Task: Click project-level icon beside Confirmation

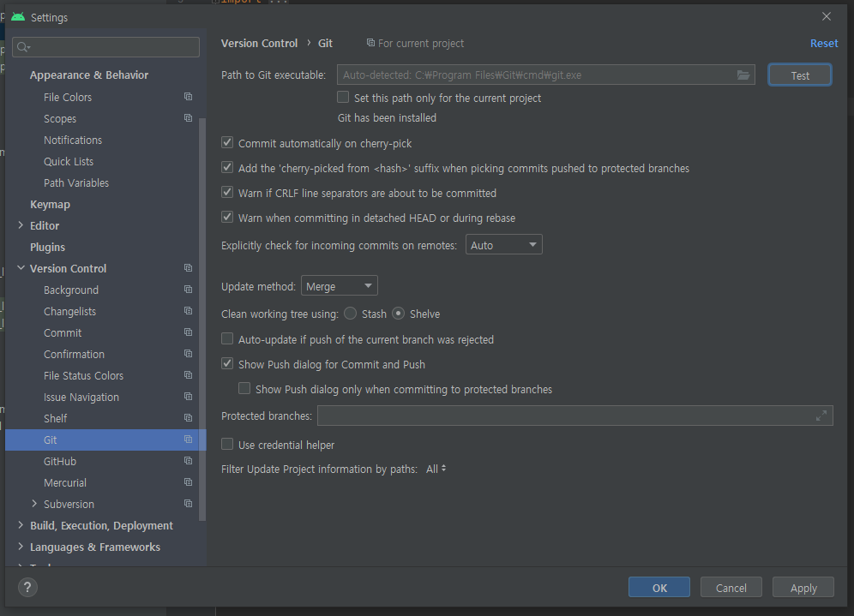Action: (x=188, y=354)
